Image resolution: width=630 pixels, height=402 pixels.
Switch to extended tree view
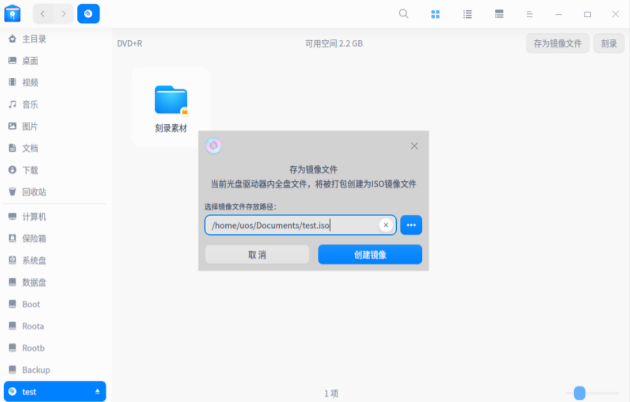point(499,14)
